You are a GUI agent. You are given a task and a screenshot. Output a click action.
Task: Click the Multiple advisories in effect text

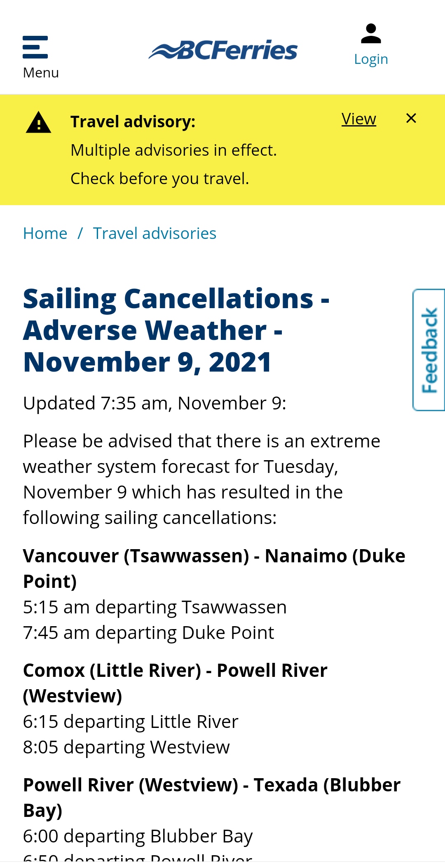[173, 150]
